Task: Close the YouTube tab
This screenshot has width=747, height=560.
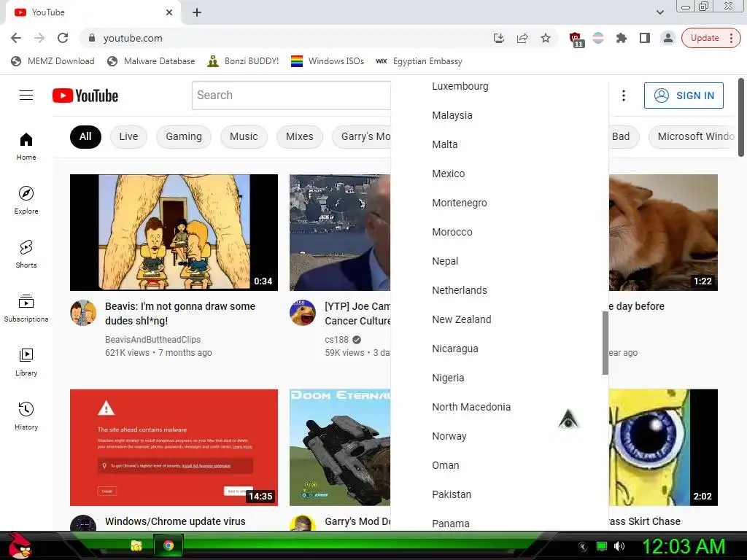Action: [169, 12]
